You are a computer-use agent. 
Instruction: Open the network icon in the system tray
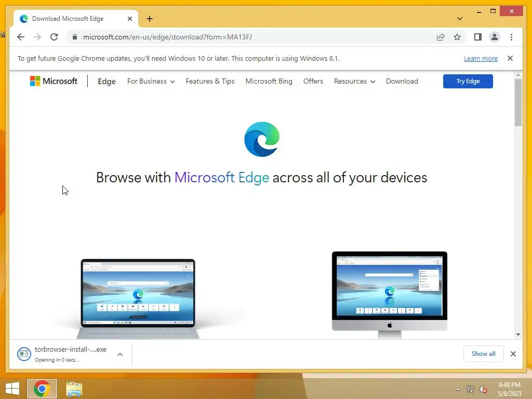470,389
